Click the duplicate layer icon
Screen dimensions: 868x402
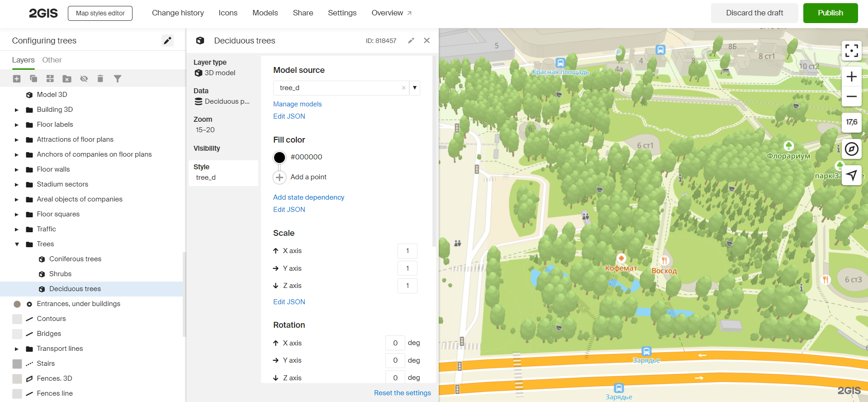click(x=33, y=79)
